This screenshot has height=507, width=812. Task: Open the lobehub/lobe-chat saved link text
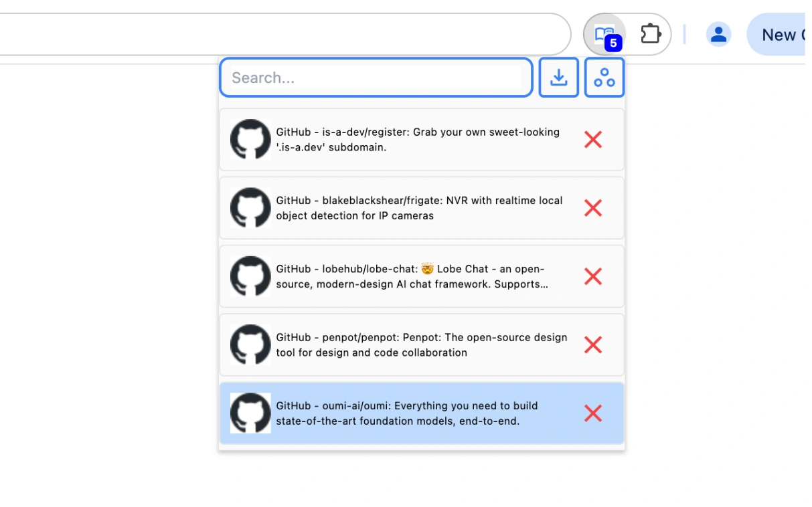tap(412, 276)
